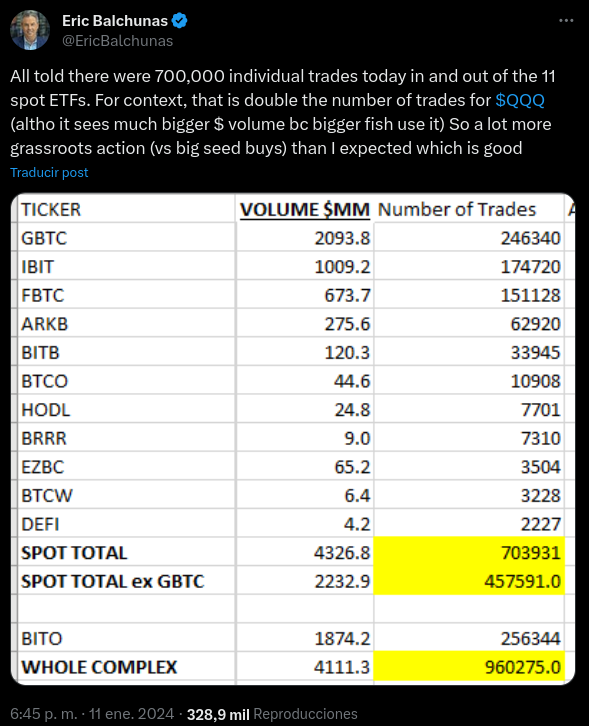
Task: Click the blue verified badge icon
Action: 180,21
